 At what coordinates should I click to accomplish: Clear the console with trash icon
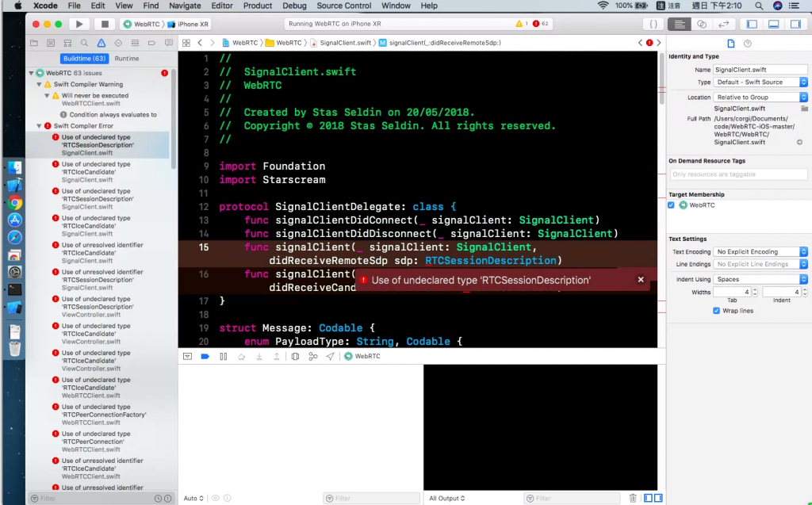point(633,499)
